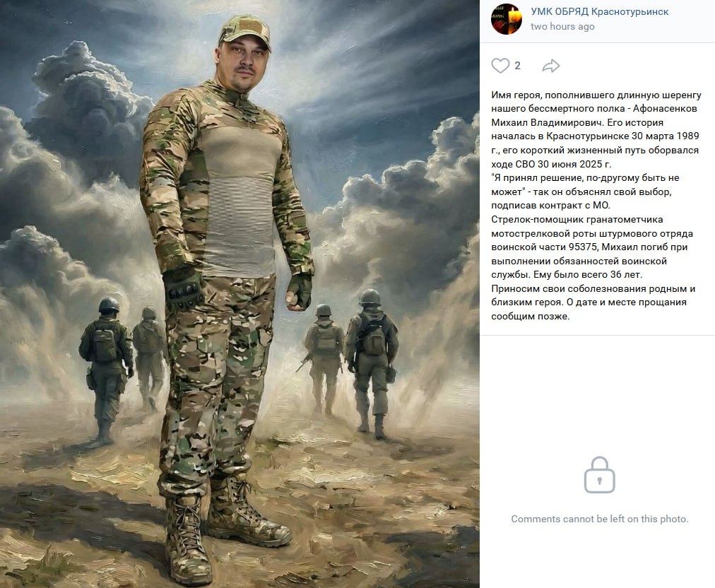Click the military unit number 95375 text
The height and width of the screenshot is (588, 715).
pos(583,247)
